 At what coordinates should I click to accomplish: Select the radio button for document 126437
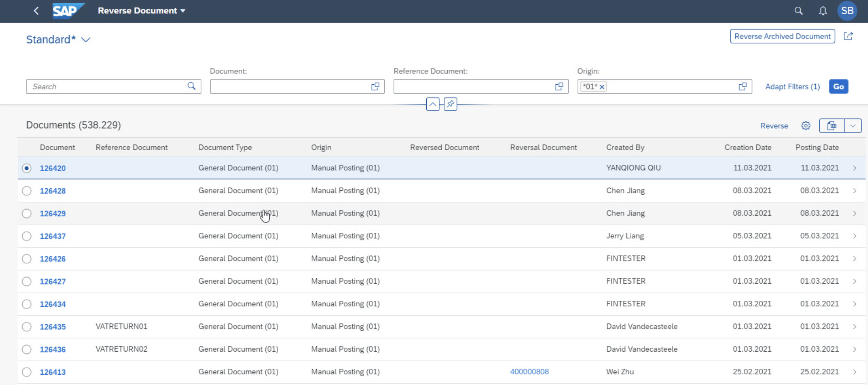tap(27, 236)
